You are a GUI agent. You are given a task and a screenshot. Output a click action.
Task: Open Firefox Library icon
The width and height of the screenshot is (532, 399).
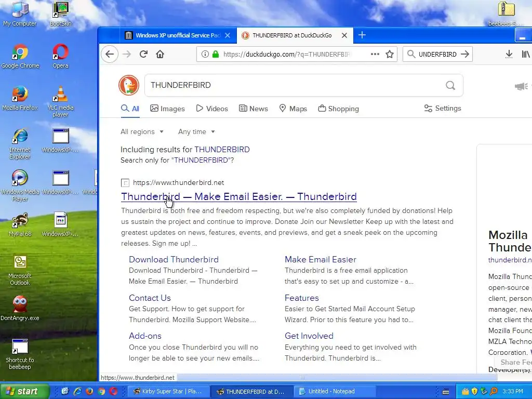point(526,54)
